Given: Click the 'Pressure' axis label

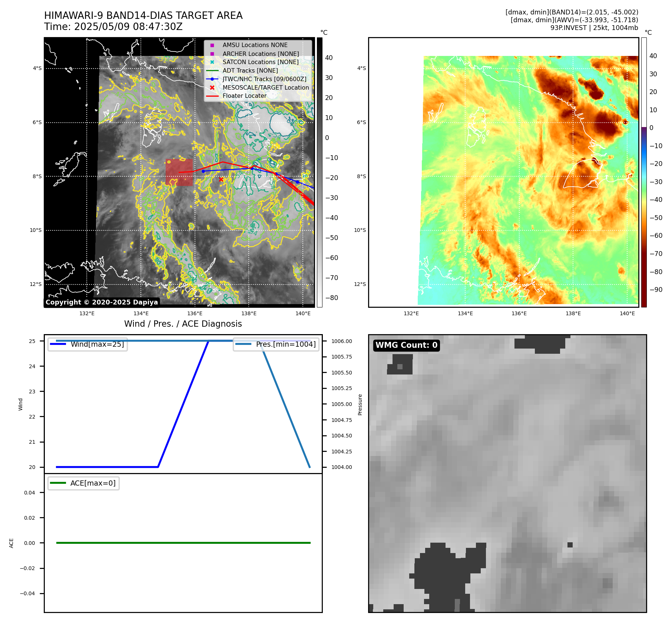Looking at the screenshot, I should [360, 404].
